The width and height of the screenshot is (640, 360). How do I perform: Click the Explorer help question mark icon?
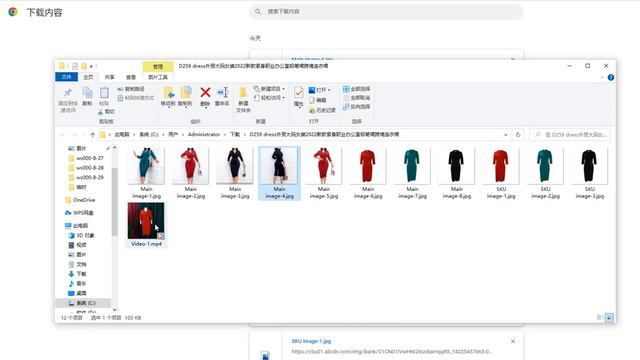coord(611,78)
